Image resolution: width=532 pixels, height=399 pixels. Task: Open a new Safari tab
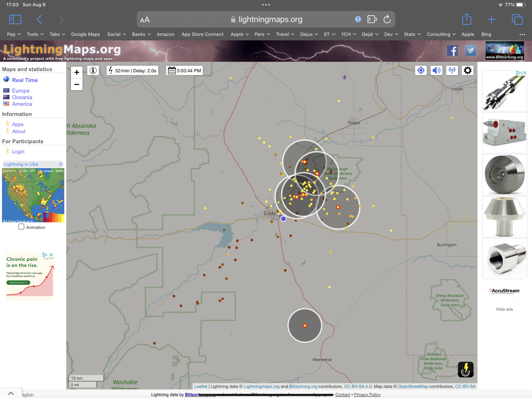point(491,20)
